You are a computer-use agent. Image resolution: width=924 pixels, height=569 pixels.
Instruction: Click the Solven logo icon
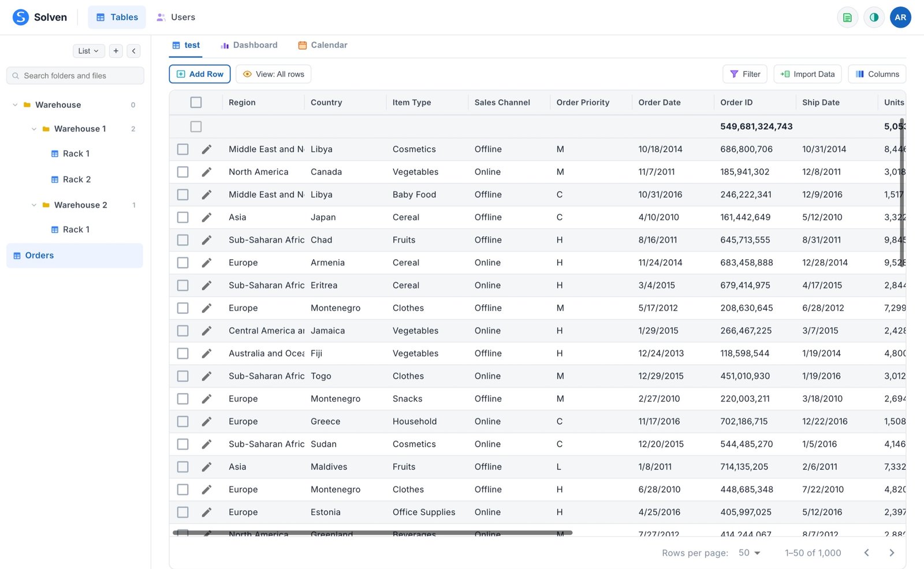(x=21, y=17)
